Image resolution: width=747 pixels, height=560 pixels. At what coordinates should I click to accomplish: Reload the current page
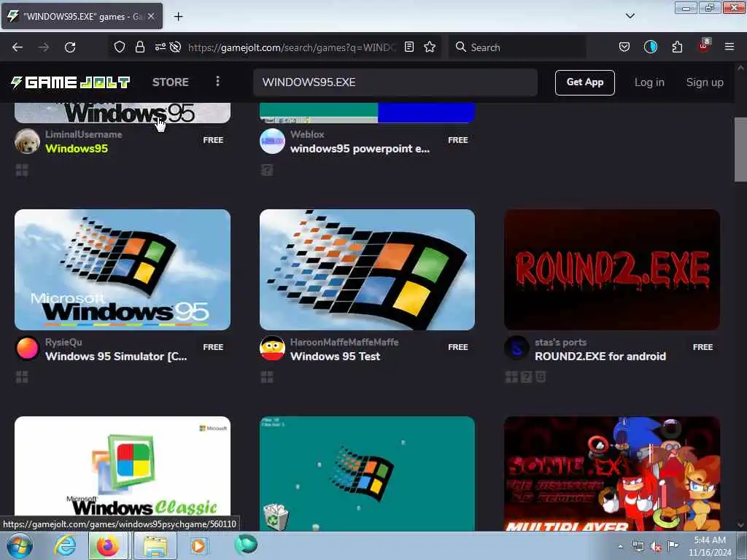click(x=70, y=47)
